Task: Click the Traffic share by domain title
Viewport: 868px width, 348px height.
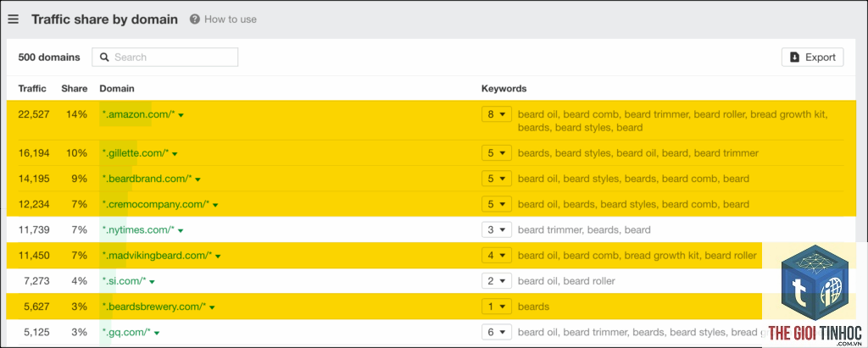Action: pos(104,19)
